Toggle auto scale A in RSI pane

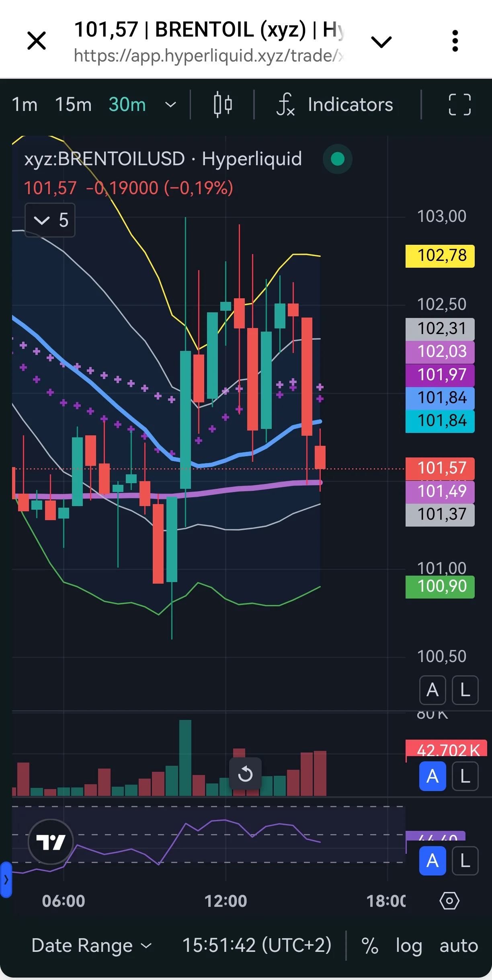click(x=433, y=861)
